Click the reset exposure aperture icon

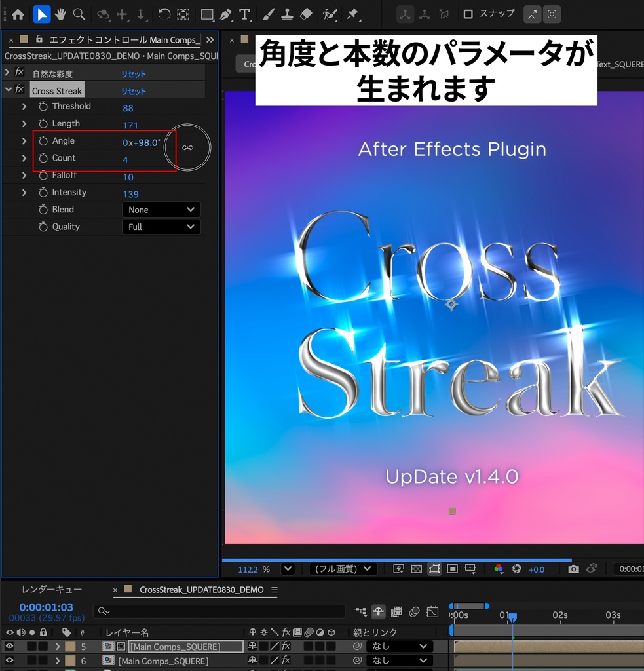(516, 569)
